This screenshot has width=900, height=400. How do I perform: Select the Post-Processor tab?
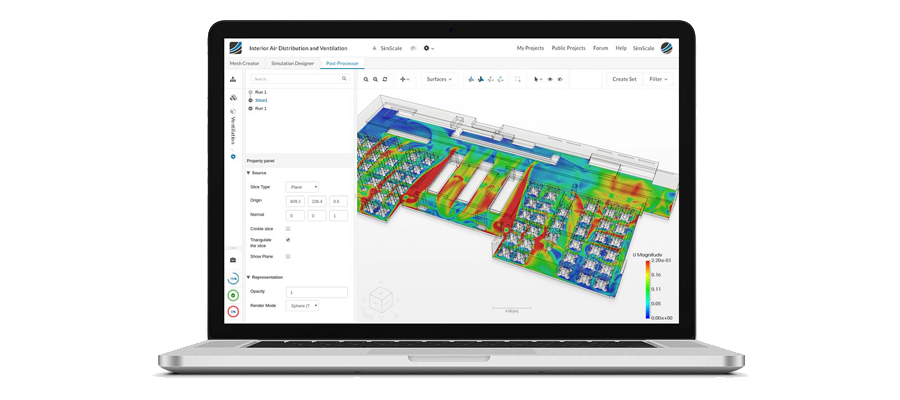coord(342,63)
